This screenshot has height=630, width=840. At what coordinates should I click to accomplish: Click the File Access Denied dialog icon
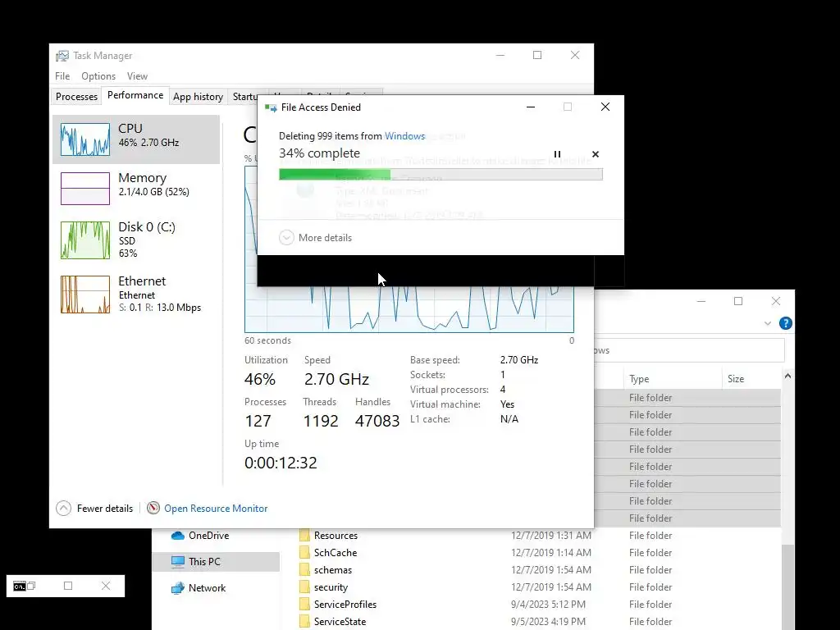[271, 107]
